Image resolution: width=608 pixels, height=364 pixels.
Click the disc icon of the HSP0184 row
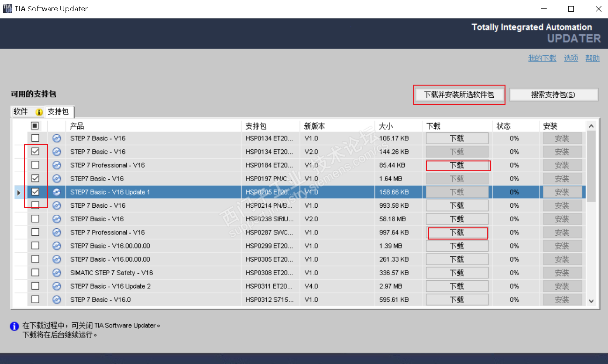57,165
